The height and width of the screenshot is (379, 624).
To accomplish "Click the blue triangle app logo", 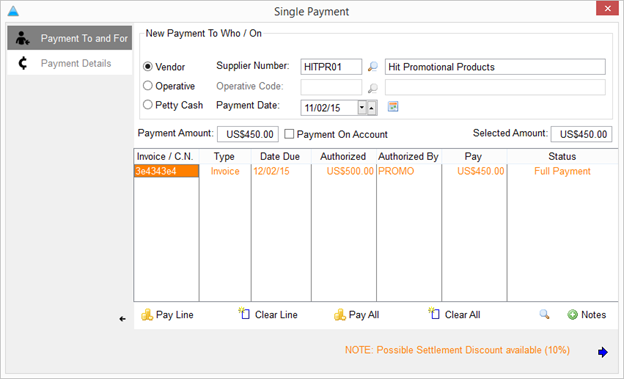I will (13, 11).
